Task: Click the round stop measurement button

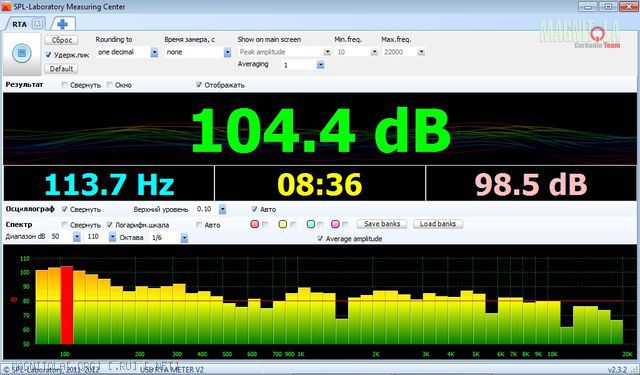Action: 22,53
